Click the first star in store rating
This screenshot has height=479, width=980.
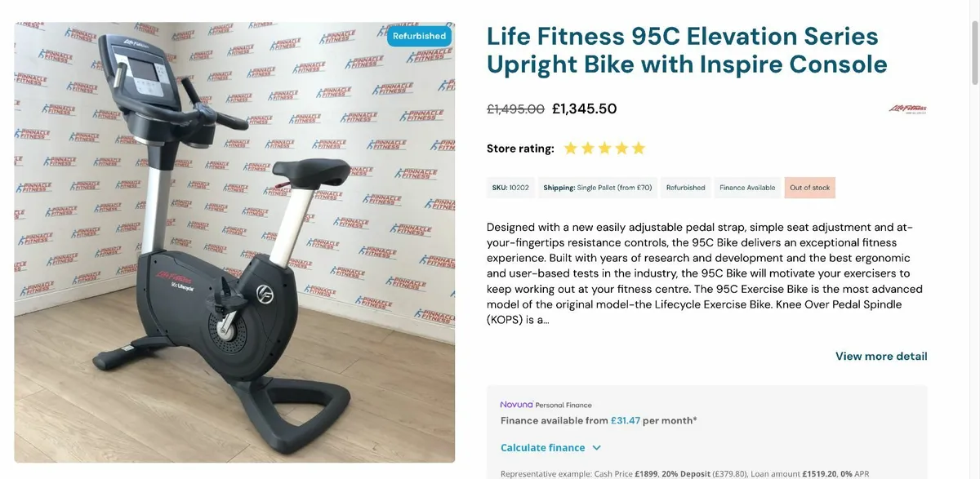coord(570,149)
